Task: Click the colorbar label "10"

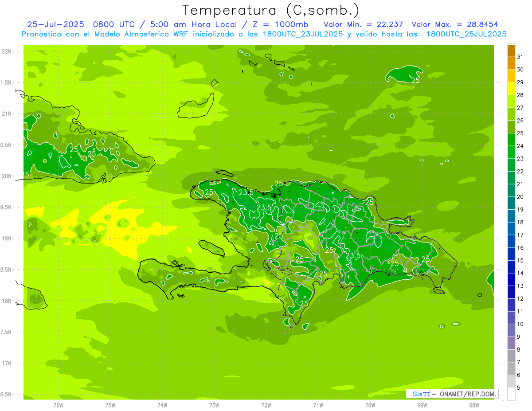Action: point(520,324)
